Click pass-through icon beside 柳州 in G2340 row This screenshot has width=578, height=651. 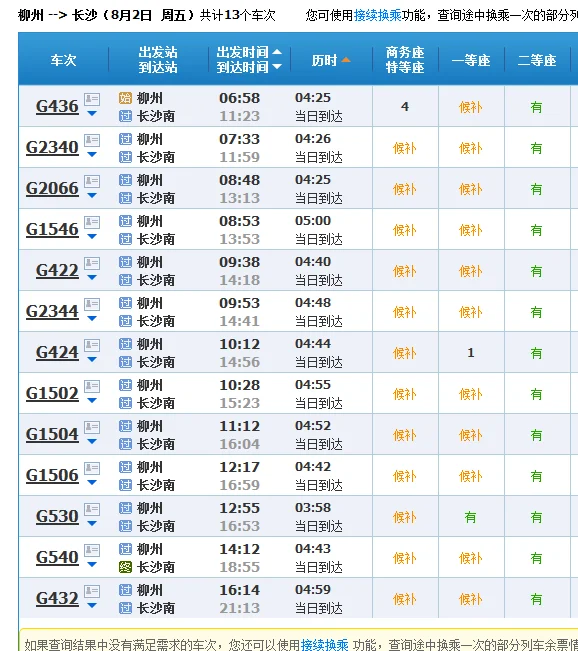[x=125, y=139]
